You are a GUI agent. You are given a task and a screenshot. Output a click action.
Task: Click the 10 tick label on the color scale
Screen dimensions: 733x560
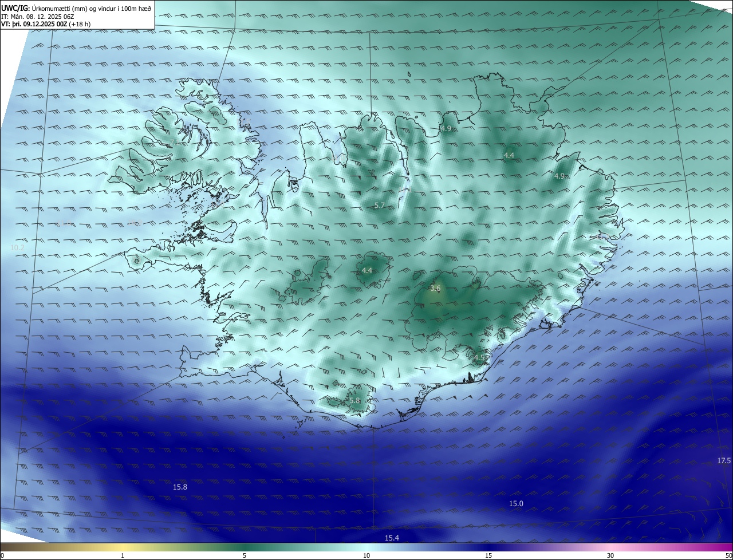366,555
